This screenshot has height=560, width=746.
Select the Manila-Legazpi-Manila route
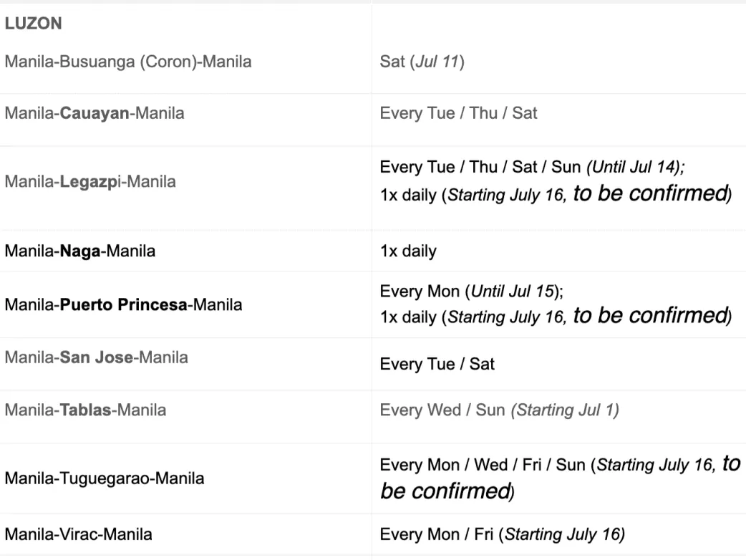(90, 182)
